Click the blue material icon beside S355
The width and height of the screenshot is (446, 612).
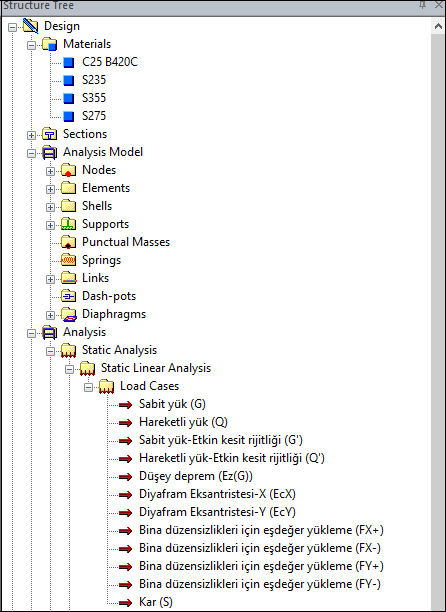pyautogui.click(x=69, y=98)
